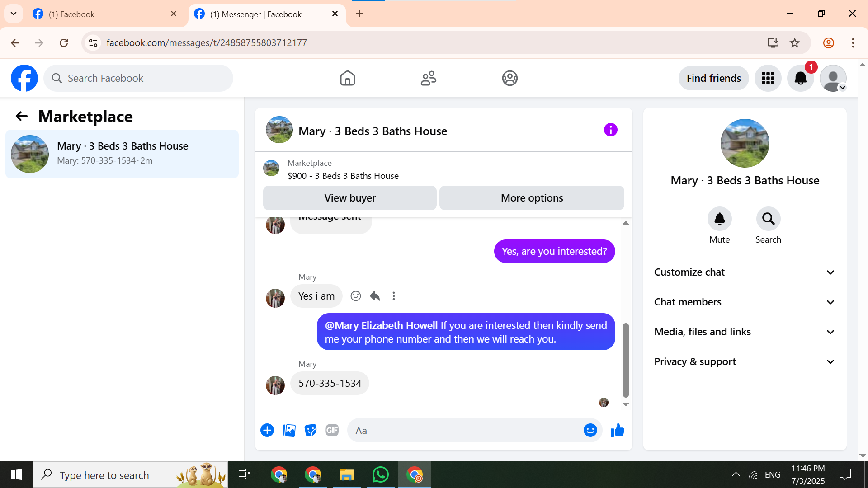Choose a sticker icon in composer
Screen dimensions: 868x488
coord(311,430)
